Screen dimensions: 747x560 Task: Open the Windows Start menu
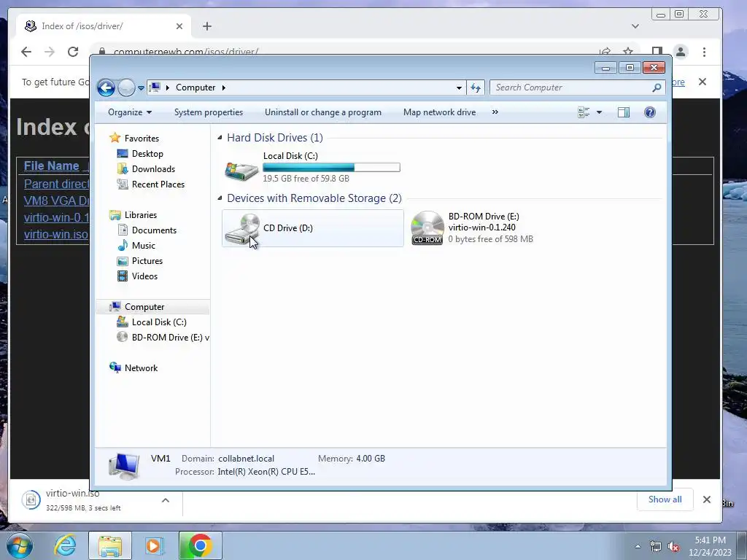[x=19, y=545]
